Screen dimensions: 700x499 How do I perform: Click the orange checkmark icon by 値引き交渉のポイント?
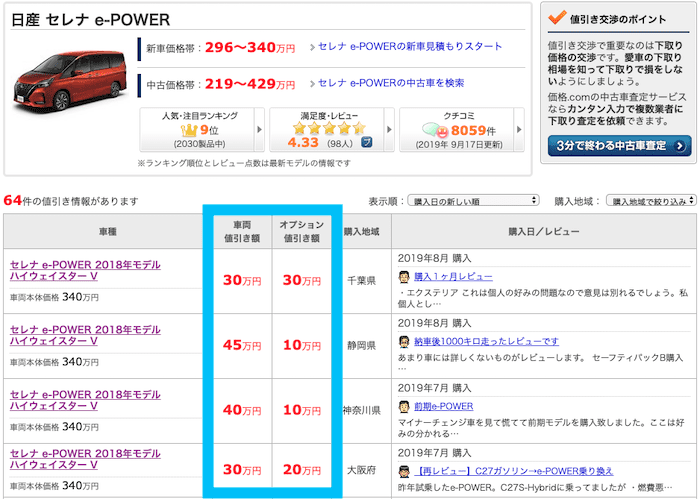pyautogui.click(x=557, y=17)
